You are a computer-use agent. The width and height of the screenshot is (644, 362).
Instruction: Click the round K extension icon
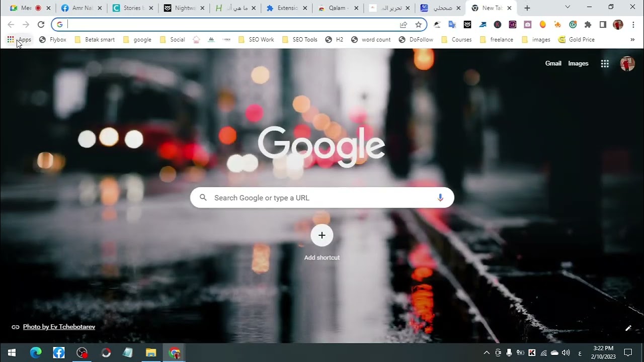point(498,25)
